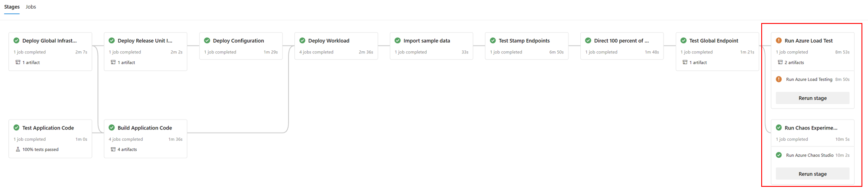
Task: Open the Test Stamp Endpoints stage
Action: tap(526, 46)
